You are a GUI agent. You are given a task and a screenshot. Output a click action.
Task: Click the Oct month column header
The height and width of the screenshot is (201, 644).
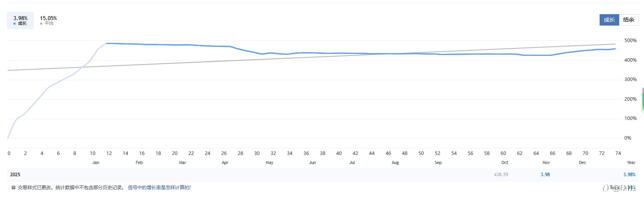click(x=505, y=162)
